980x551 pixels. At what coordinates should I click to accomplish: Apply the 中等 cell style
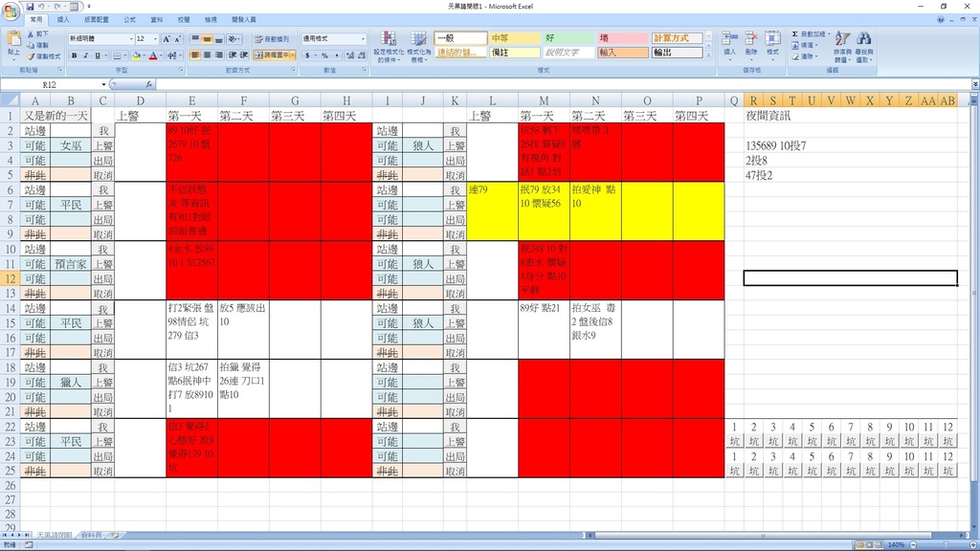(x=514, y=38)
